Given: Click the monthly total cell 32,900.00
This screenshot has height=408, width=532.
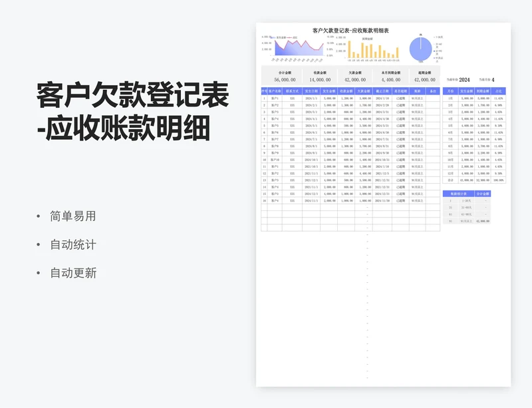Looking at the screenshot, I should (483, 180).
